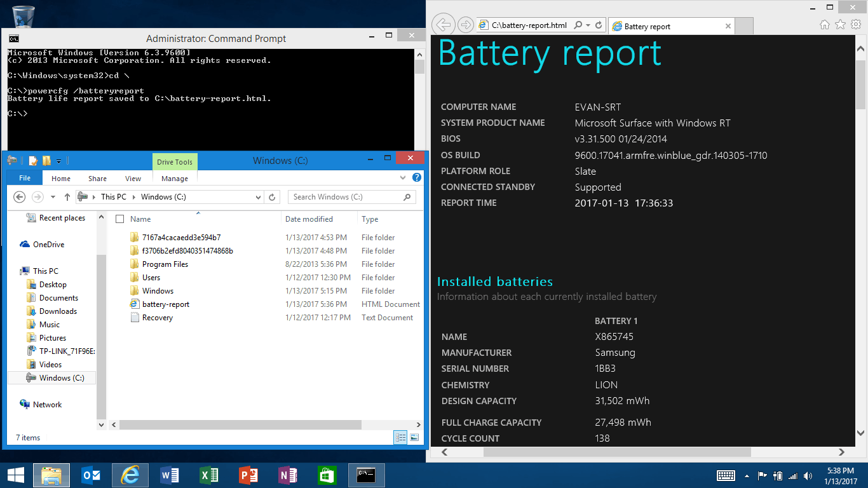868x488 pixels.
Task: Switch Explorer to Large icons view
Action: coord(414,437)
